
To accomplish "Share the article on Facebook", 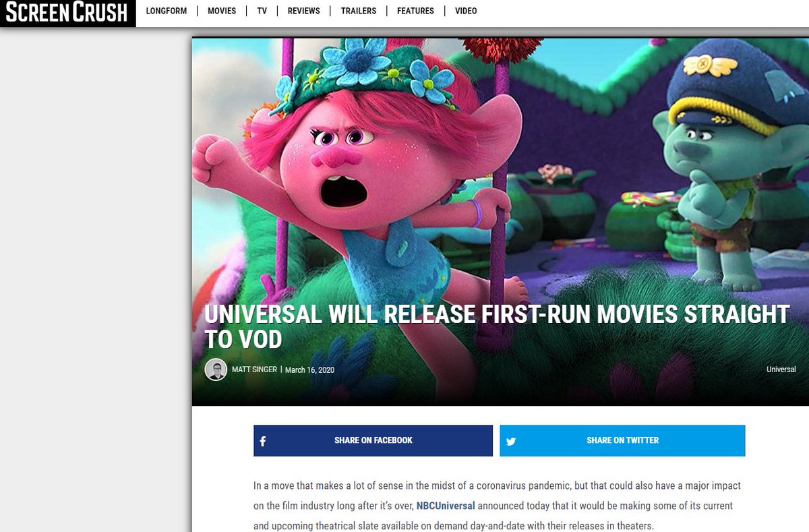I will tap(373, 440).
